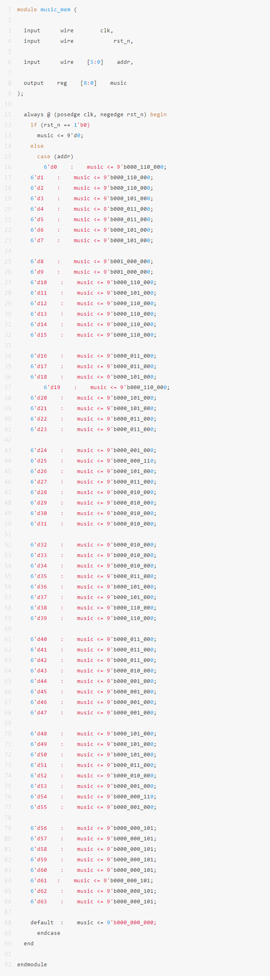
Task: Click the music <= 9'd0 reset assignment
Action: pyautogui.click(x=60, y=135)
